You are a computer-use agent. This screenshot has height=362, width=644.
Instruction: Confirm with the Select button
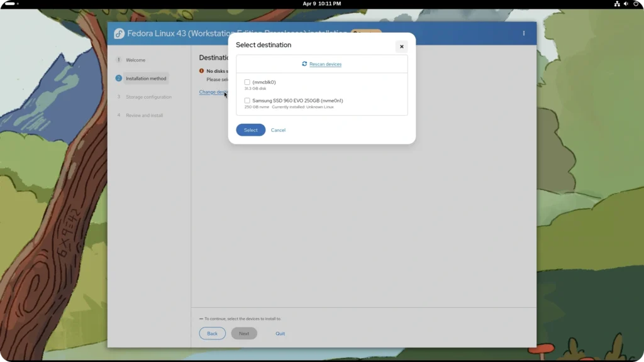pos(250,130)
